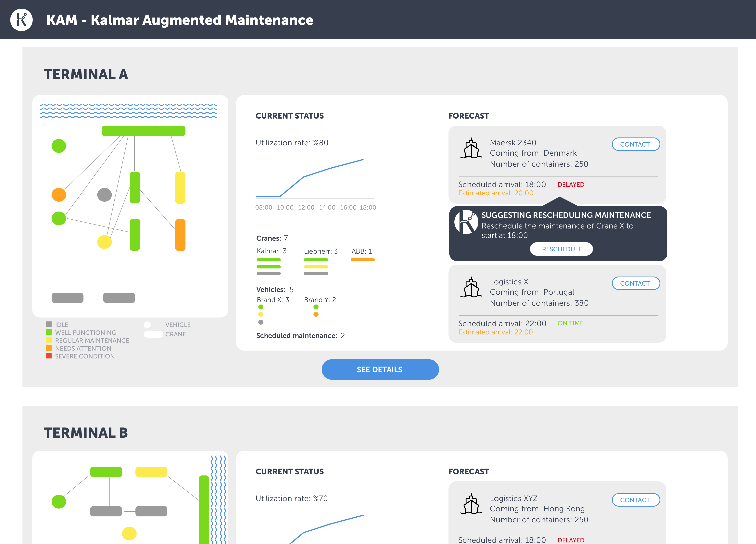Screen dimensions: 756x544
Task: Click the green WELL FUNCTIONING legend swatch
Action: point(49,332)
